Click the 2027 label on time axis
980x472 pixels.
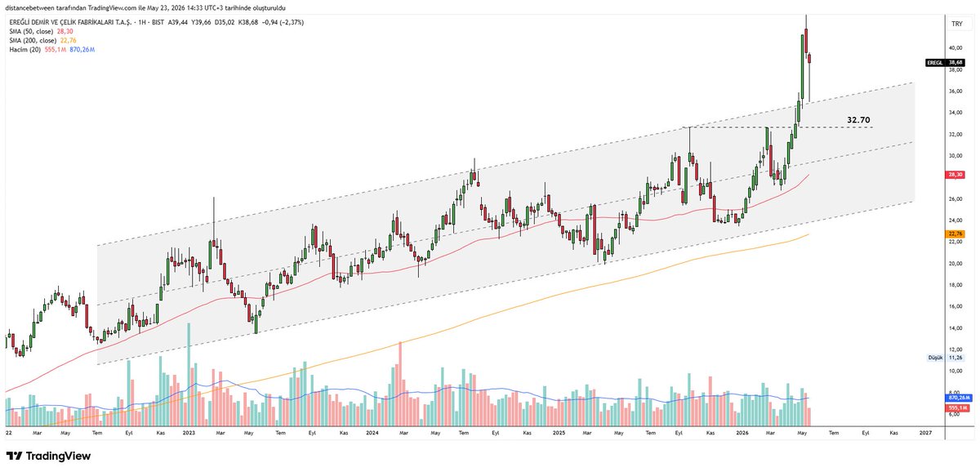pos(925,432)
